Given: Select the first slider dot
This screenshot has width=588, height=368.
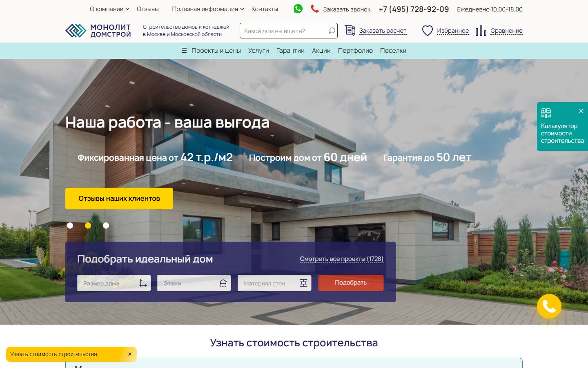Looking at the screenshot, I should coord(70,225).
